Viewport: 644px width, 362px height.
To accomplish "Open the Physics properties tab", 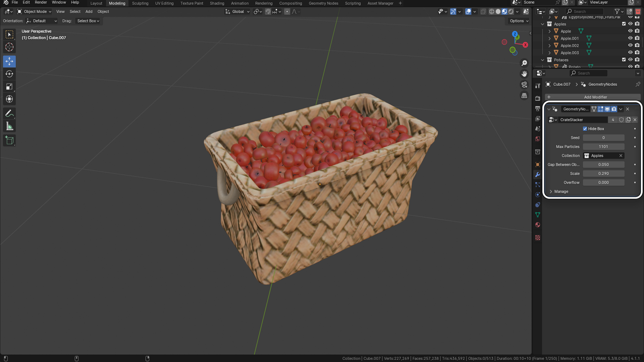I will click(538, 195).
